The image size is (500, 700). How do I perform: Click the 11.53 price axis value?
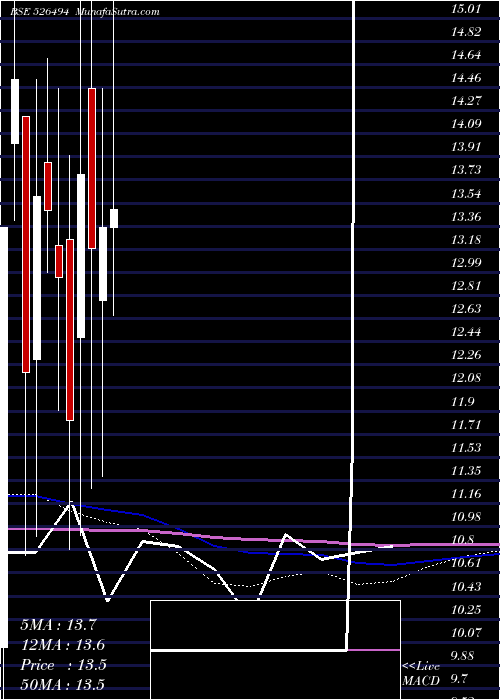click(466, 447)
